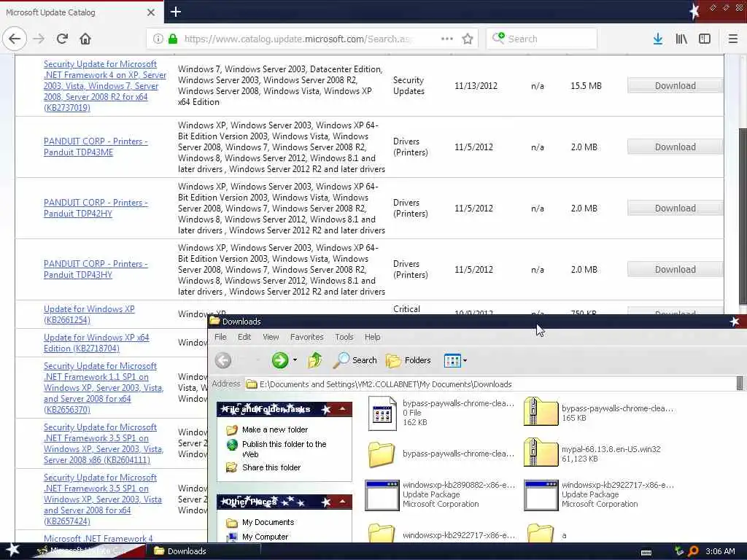Image resolution: width=747 pixels, height=560 pixels.
Task: Open My Computer in Other Places
Action: point(265,537)
